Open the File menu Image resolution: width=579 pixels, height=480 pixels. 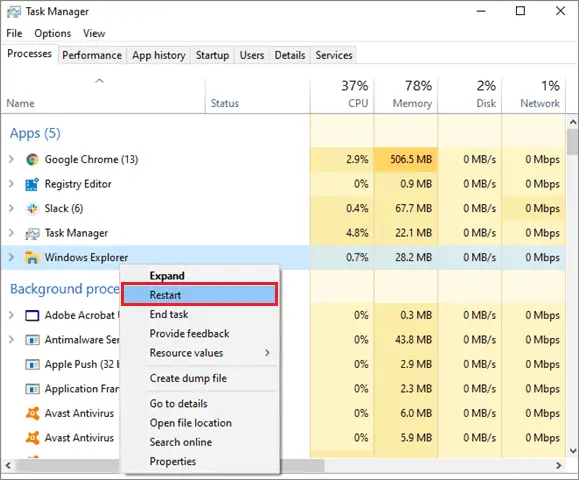pyautogui.click(x=14, y=33)
